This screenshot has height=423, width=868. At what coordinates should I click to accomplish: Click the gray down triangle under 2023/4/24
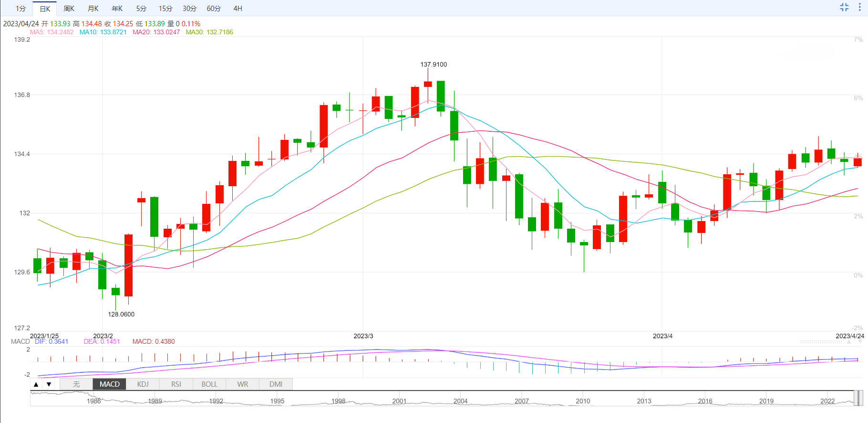coord(861,342)
